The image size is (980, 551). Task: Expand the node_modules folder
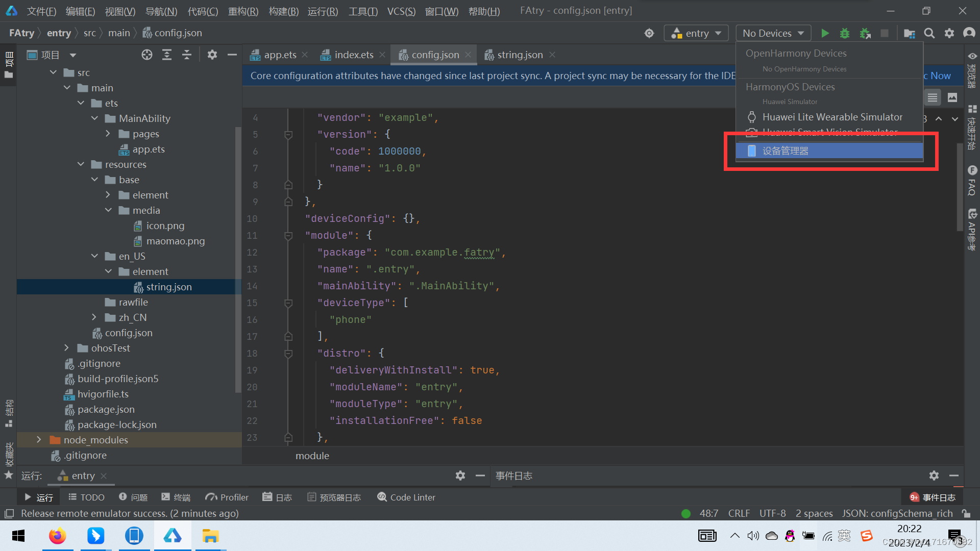click(39, 440)
